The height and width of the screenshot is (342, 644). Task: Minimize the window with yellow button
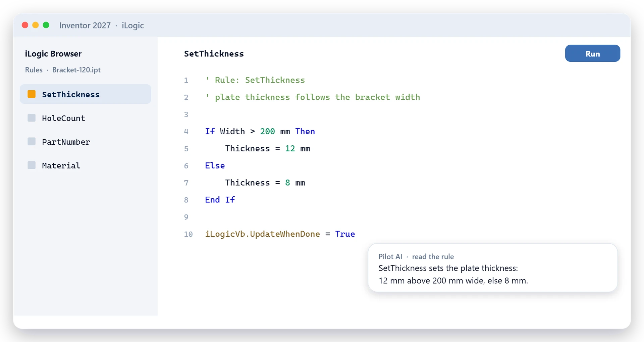pyautogui.click(x=36, y=25)
